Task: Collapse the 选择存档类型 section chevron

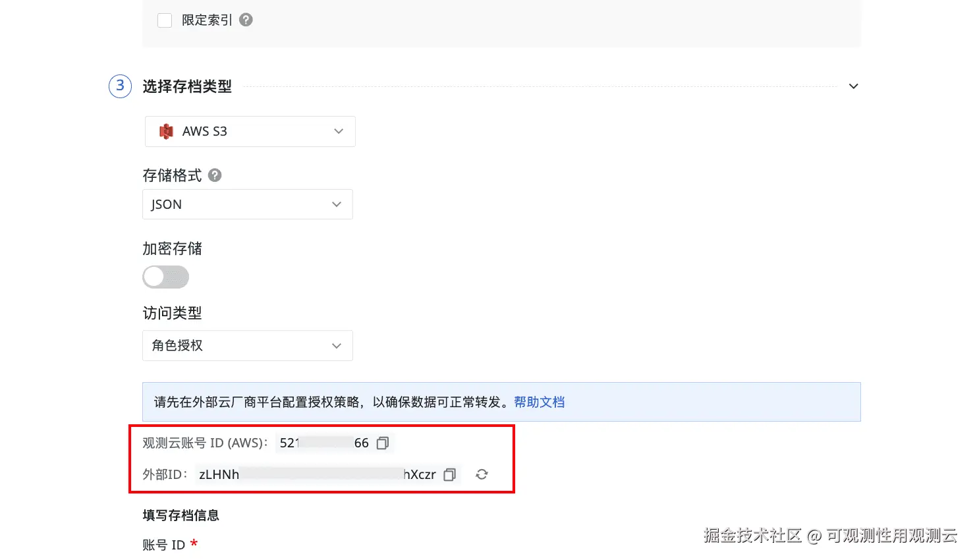Action: 853,86
